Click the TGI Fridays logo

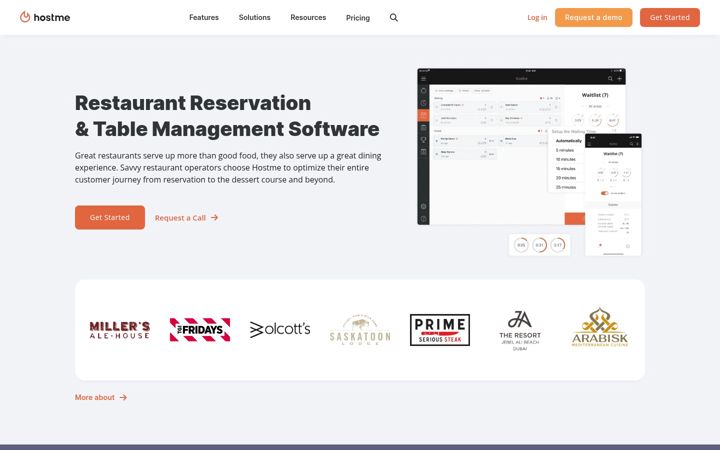point(200,330)
